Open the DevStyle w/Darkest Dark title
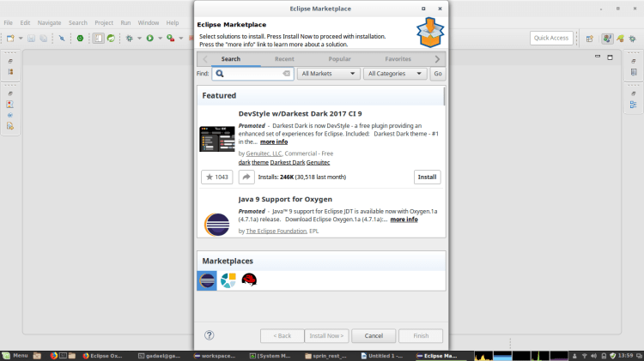The height and width of the screenshot is (361, 644). (300, 114)
